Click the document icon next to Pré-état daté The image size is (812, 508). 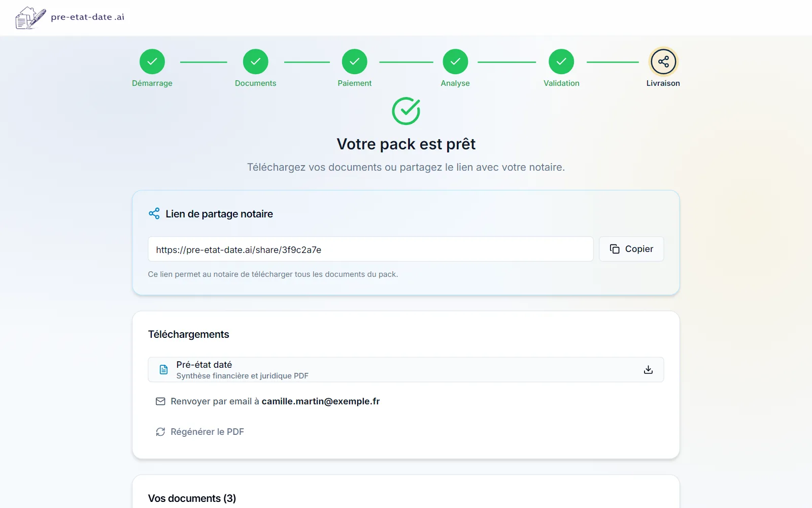[163, 369]
